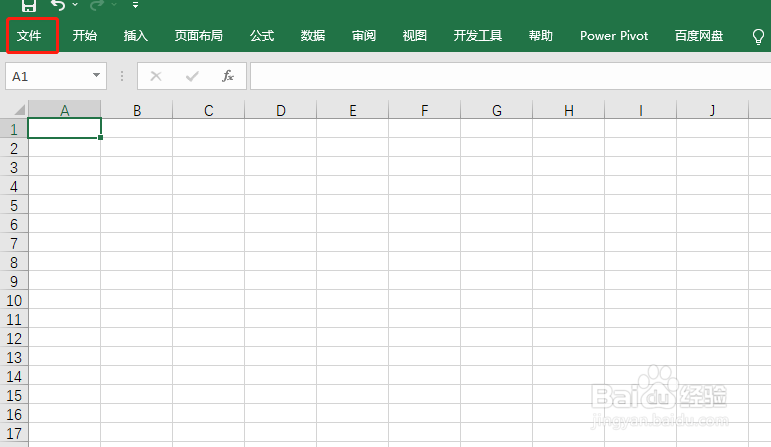Switch to the 数据 (Data) tab
The image size is (771, 447).
[x=313, y=35]
